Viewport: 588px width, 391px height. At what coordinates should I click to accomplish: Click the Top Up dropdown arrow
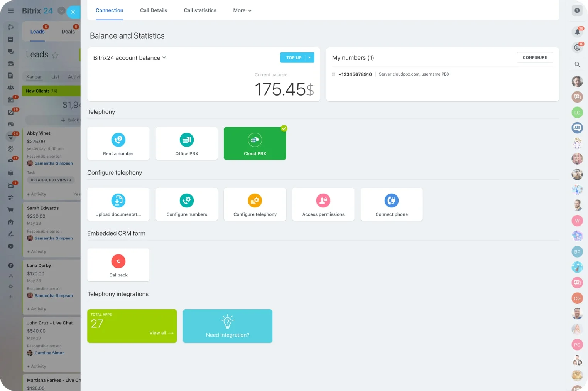[x=310, y=57]
